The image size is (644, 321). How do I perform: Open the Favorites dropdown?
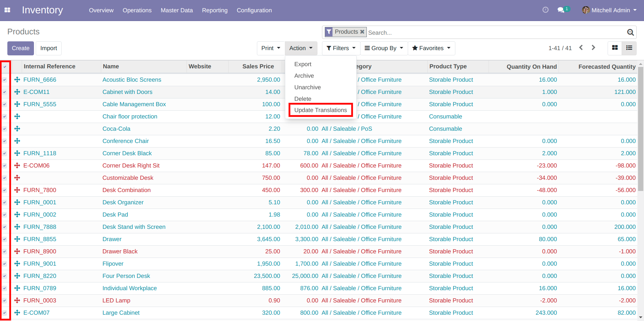[x=431, y=48]
